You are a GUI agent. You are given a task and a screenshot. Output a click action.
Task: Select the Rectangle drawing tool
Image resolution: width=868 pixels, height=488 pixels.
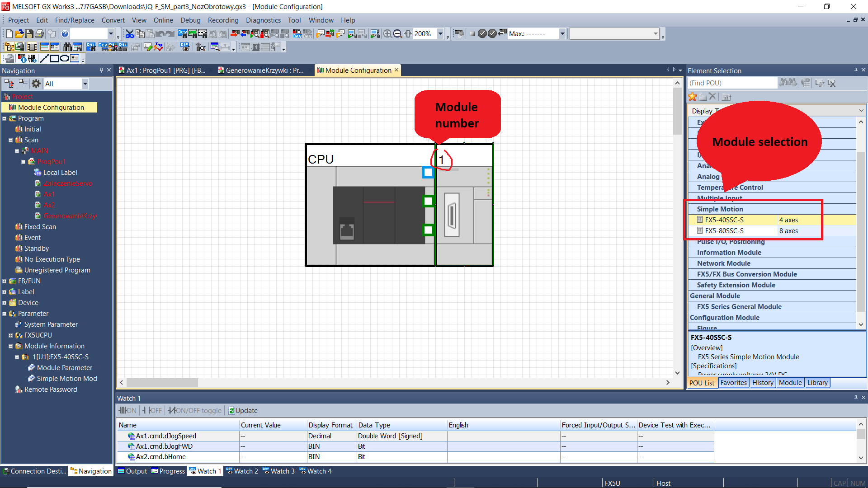tap(54, 58)
